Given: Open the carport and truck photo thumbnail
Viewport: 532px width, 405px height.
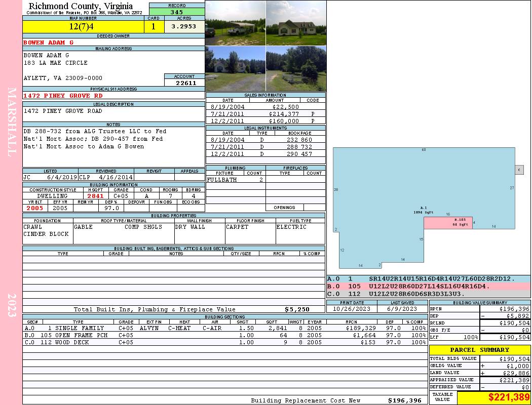Looking at the screenshot, I should (235, 23).
